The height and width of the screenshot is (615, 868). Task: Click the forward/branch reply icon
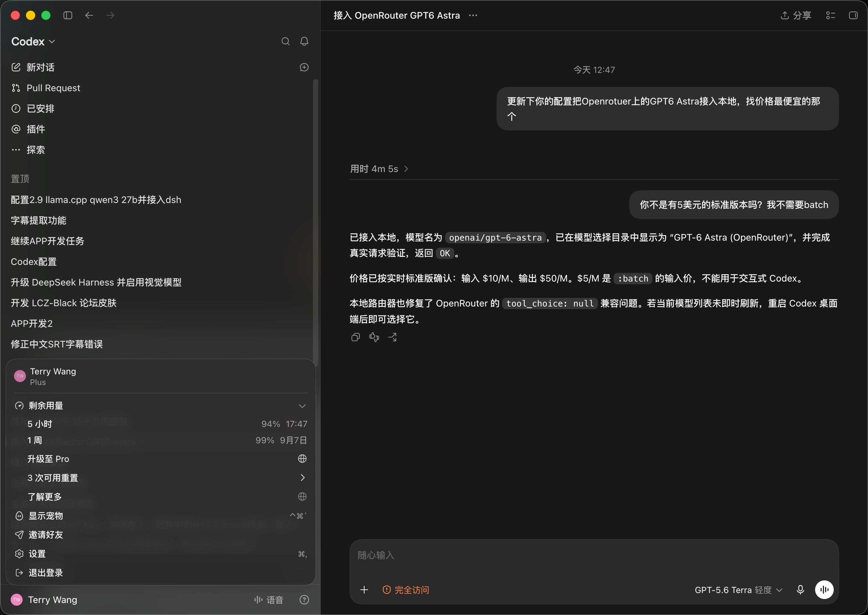click(393, 337)
